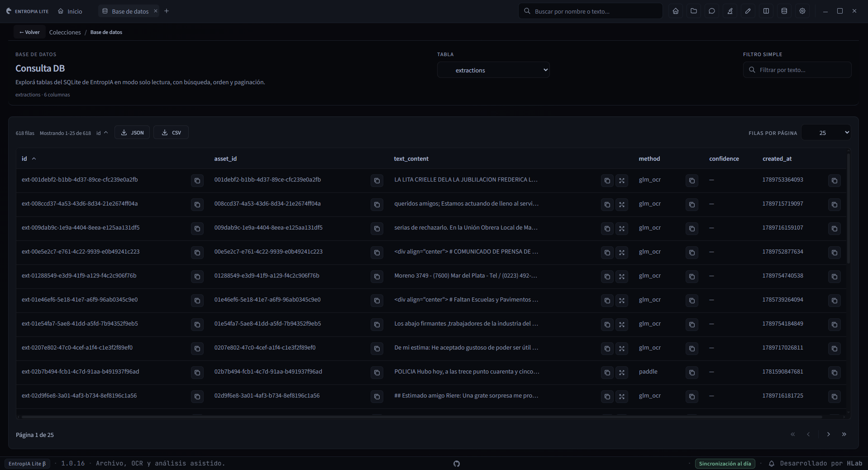Expand text of 'POLICIA Hubo hoy' row

point(622,373)
